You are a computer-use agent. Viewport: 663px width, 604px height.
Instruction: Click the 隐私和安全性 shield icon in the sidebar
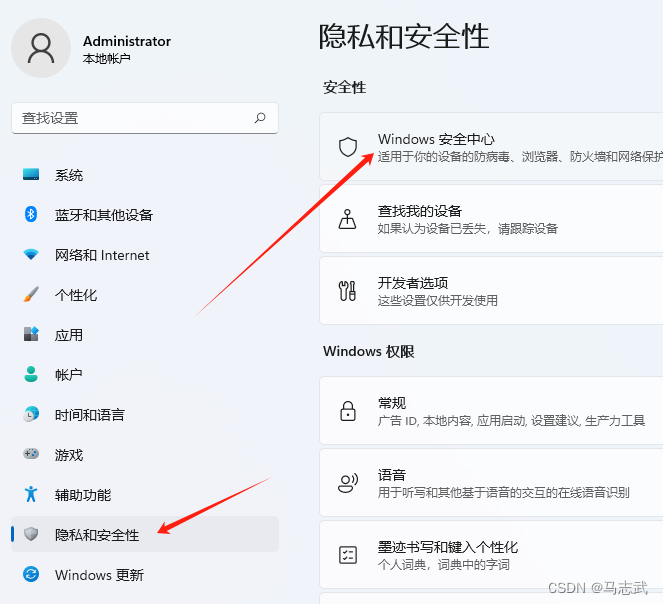[x=31, y=534]
